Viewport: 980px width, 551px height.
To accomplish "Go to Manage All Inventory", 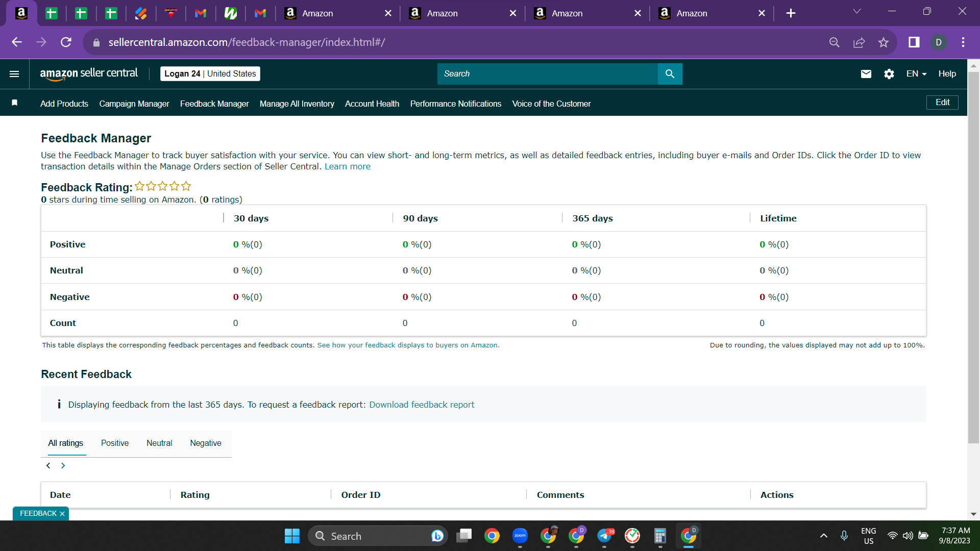I will pos(297,104).
